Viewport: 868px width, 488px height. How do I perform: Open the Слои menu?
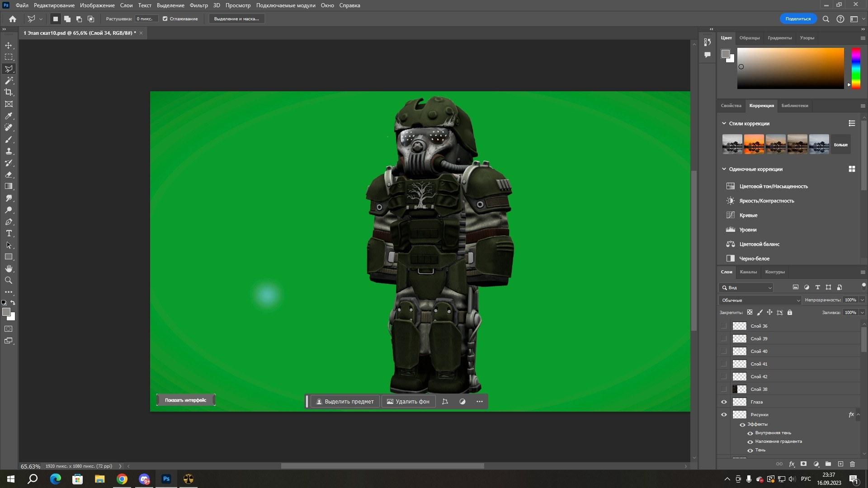click(126, 5)
